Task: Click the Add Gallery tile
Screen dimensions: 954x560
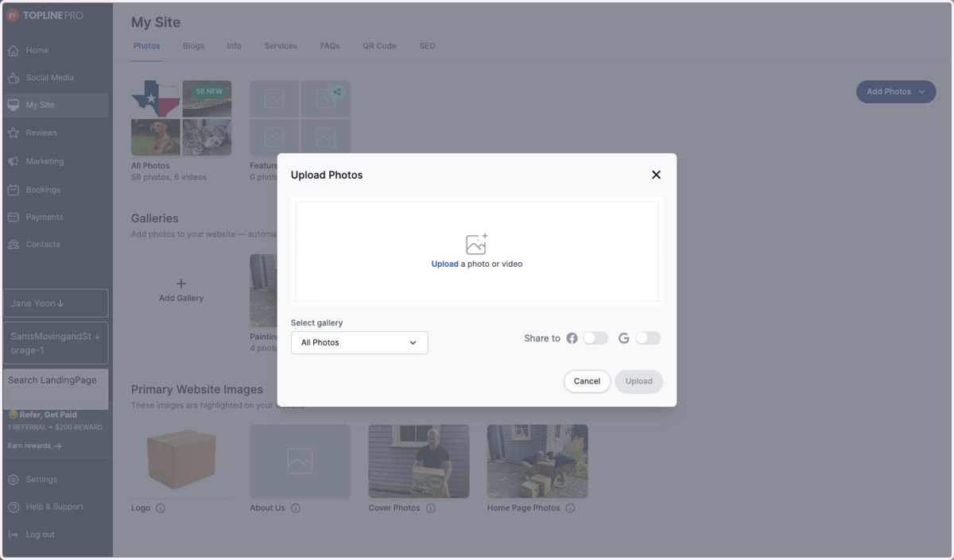Action: pyautogui.click(x=181, y=290)
